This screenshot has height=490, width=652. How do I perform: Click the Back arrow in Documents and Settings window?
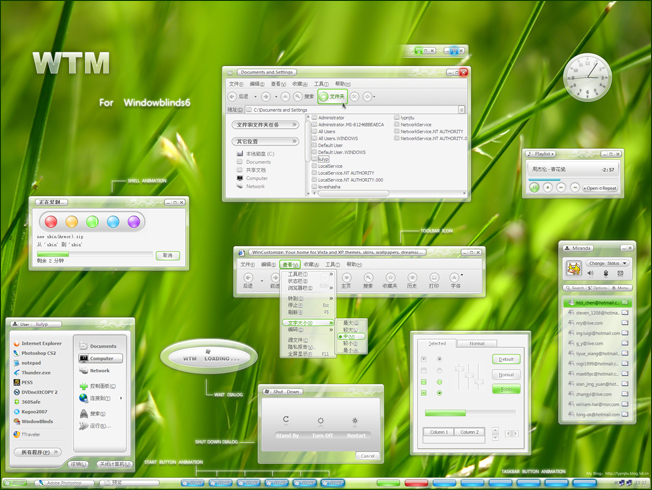click(232, 97)
